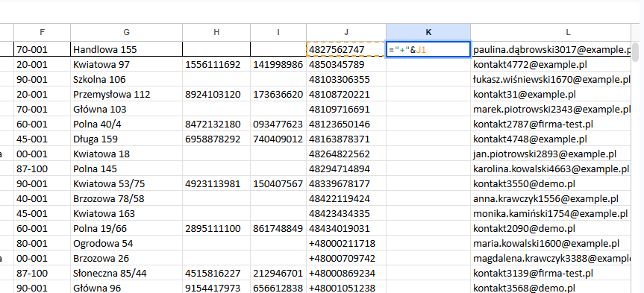Select cell with phone 4827562747

(346, 50)
